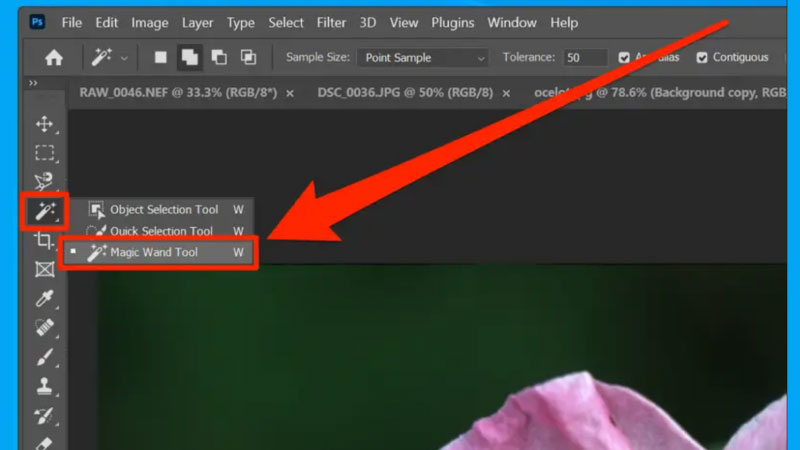Toggle the Anti-alias checkbox

point(623,58)
